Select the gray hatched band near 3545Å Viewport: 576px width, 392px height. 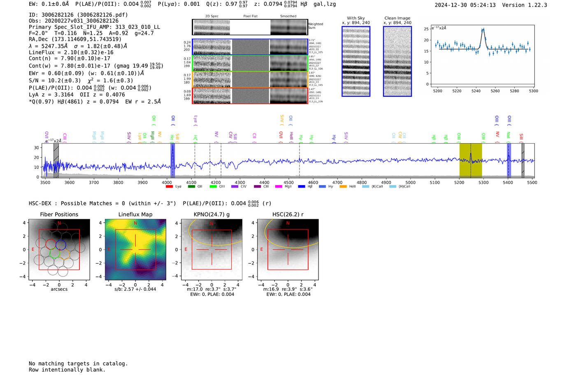[56, 160]
